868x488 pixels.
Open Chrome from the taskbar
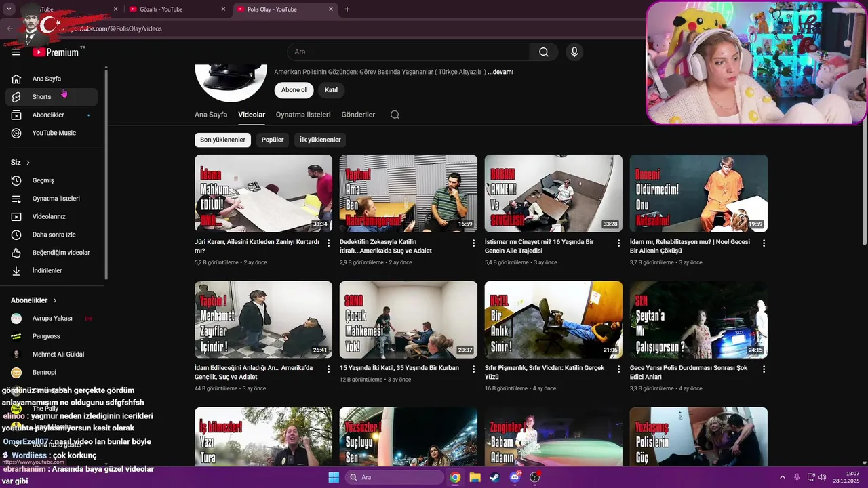pyautogui.click(x=455, y=477)
